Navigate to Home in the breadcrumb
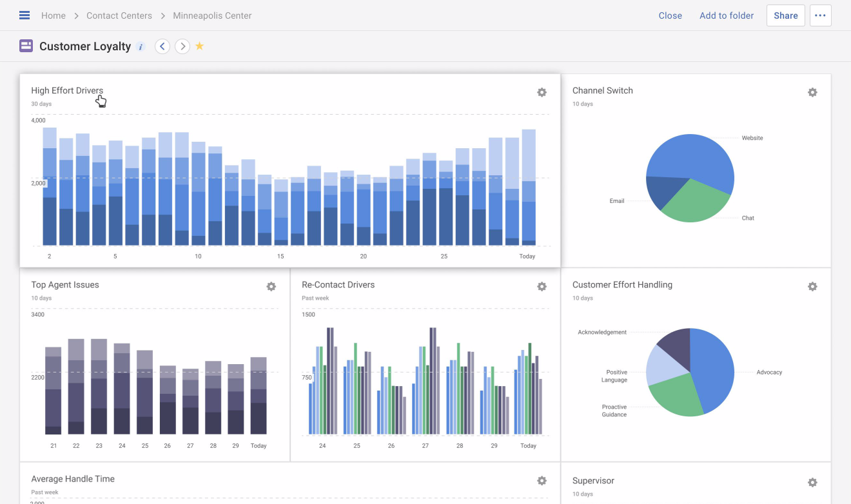The height and width of the screenshot is (504, 851). 54,15
